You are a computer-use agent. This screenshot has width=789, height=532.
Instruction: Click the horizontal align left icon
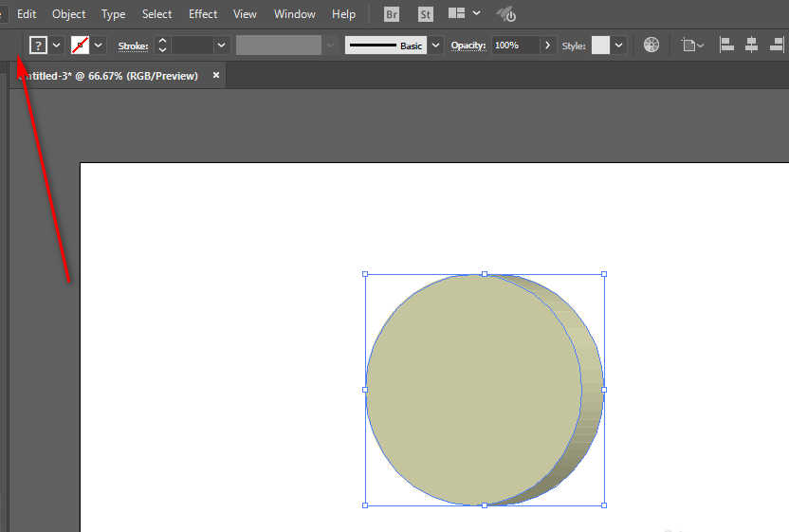pos(726,45)
